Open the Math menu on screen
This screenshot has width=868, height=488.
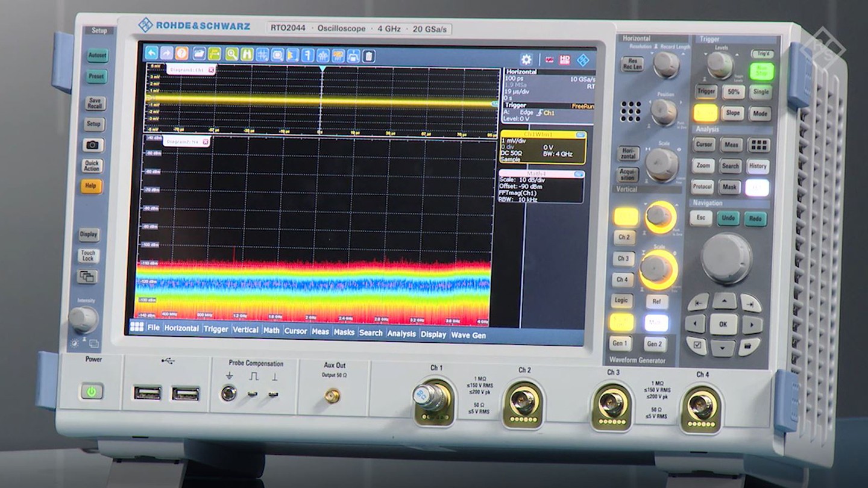(271, 330)
